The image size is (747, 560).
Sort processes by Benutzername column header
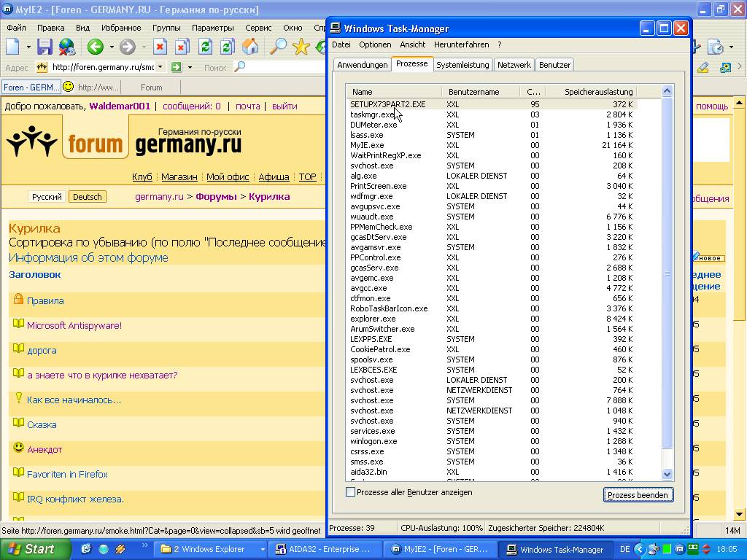[x=481, y=91]
